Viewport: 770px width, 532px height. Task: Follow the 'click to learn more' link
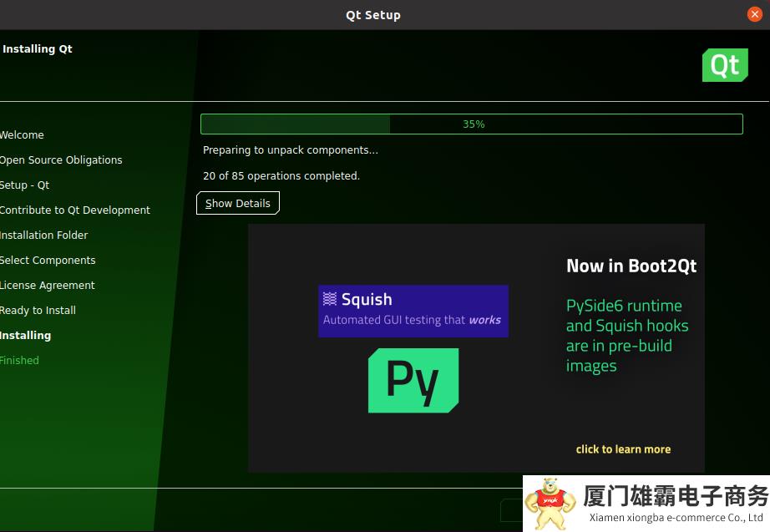623,449
